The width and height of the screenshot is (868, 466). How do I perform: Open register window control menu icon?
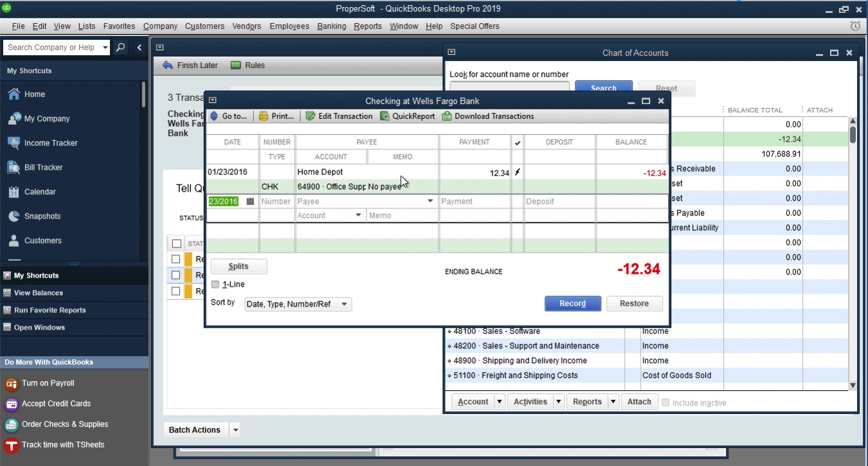(x=212, y=101)
